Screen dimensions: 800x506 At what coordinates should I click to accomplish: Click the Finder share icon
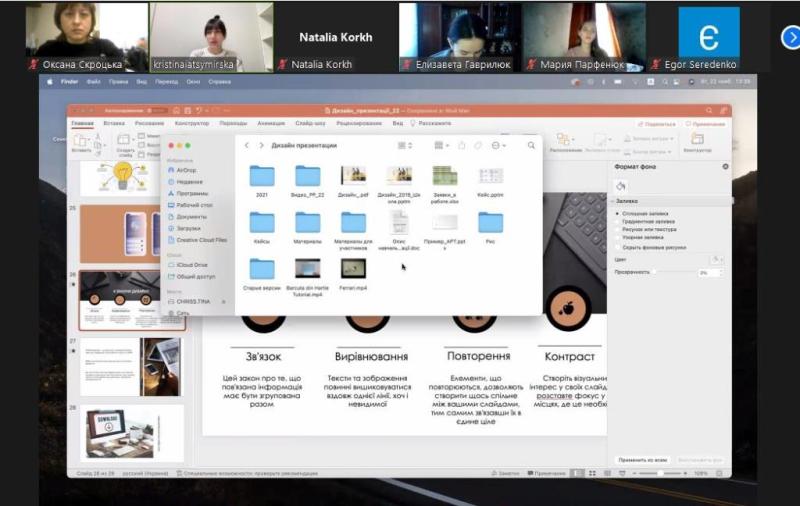(x=461, y=145)
